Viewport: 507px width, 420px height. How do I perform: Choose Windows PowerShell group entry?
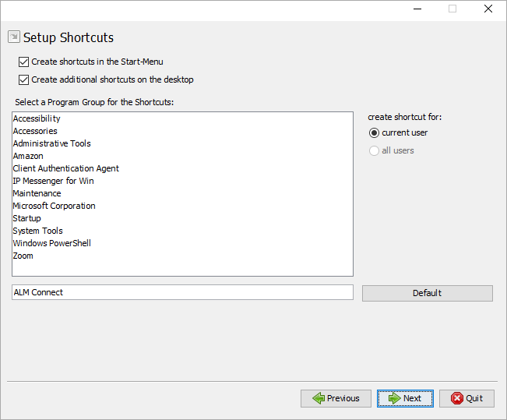pos(51,243)
